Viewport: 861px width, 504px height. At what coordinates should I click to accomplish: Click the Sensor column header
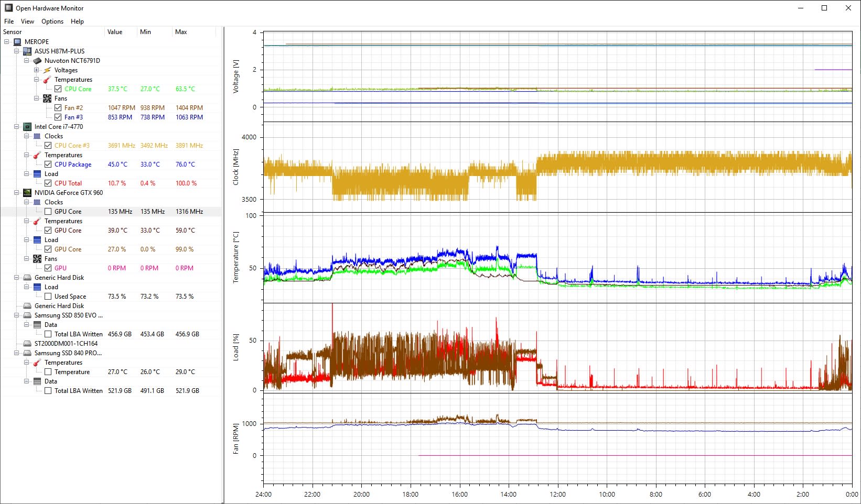52,32
